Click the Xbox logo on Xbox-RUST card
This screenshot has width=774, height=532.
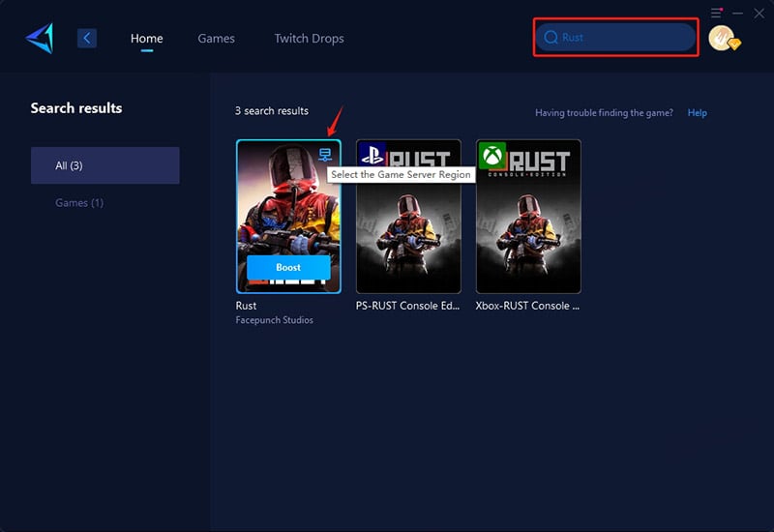click(492, 156)
